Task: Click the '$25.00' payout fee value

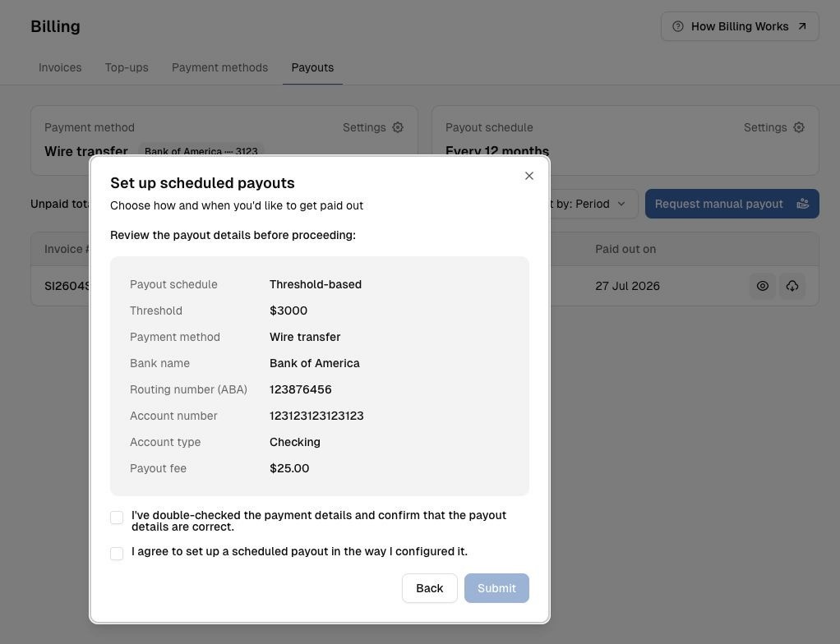Action: (289, 468)
